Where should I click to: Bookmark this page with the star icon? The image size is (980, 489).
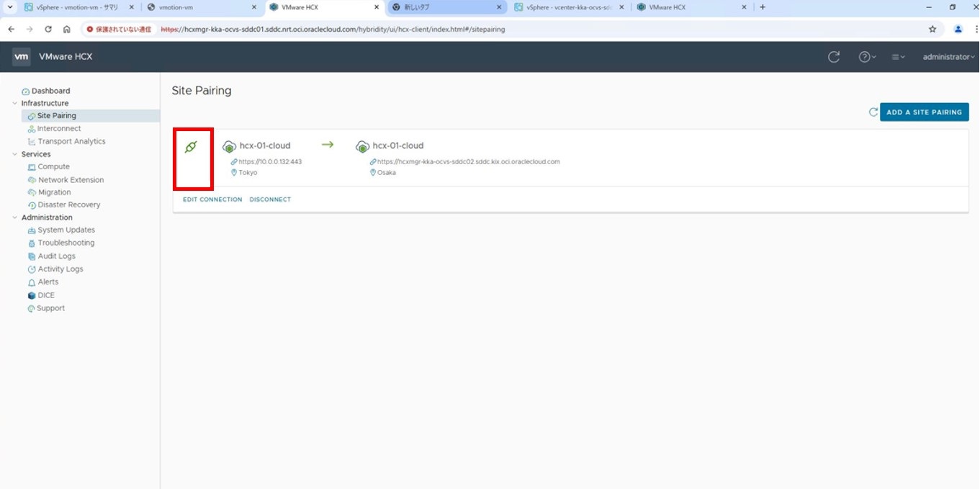click(932, 30)
